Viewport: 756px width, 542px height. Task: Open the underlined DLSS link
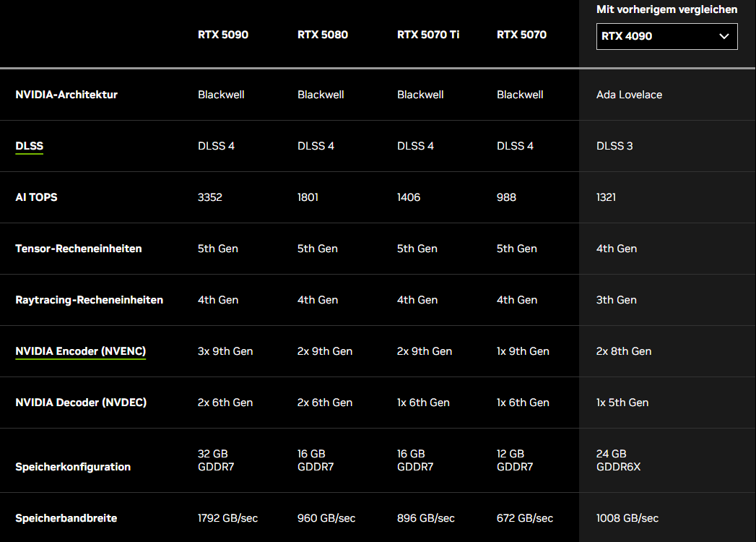coord(30,146)
